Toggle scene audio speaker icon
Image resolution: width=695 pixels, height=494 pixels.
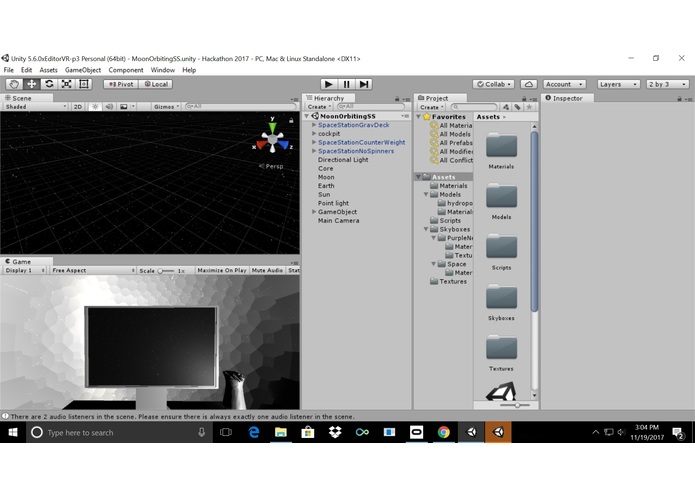coord(109,107)
